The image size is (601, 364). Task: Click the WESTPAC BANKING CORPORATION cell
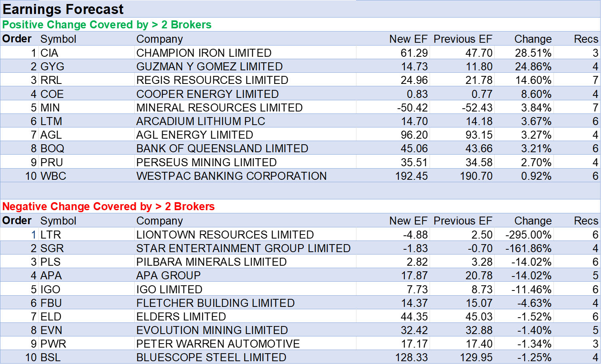pyautogui.click(x=231, y=176)
